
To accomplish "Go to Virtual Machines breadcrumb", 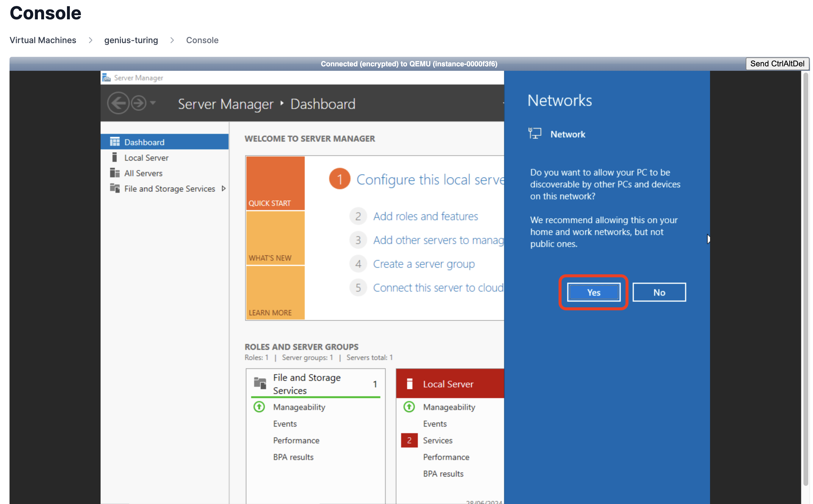I will point(43,40).
